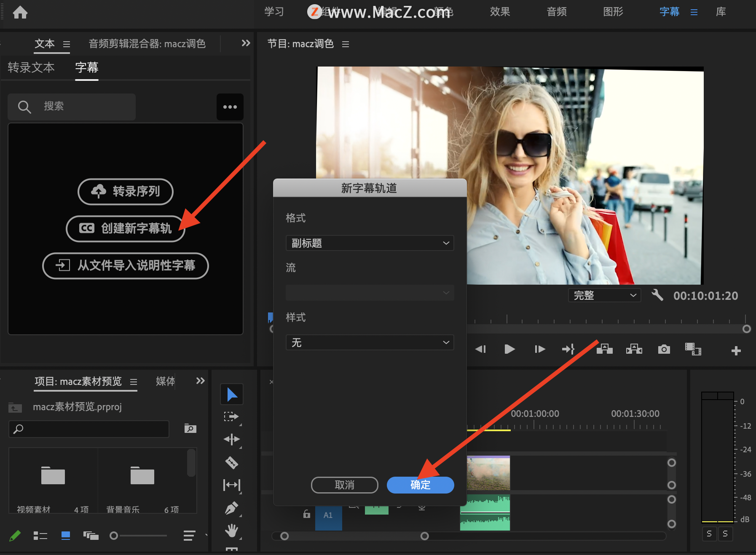756x555 pixels.
Task: Select the Razor tool
Action: [232, 462]
